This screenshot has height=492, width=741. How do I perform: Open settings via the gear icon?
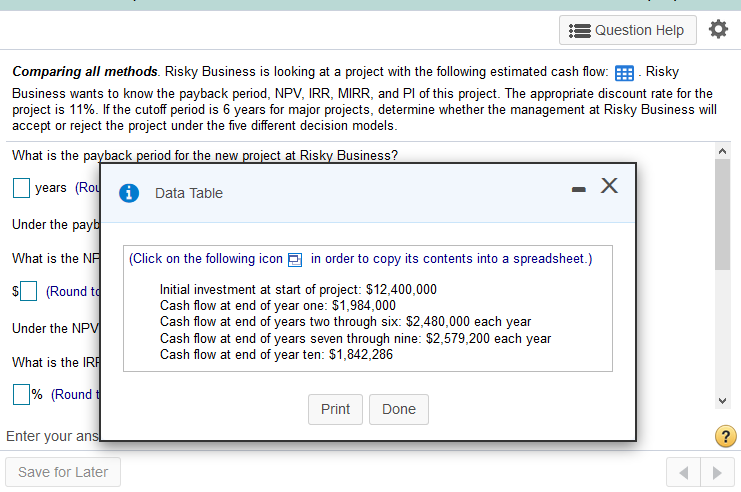click(718, 29)
